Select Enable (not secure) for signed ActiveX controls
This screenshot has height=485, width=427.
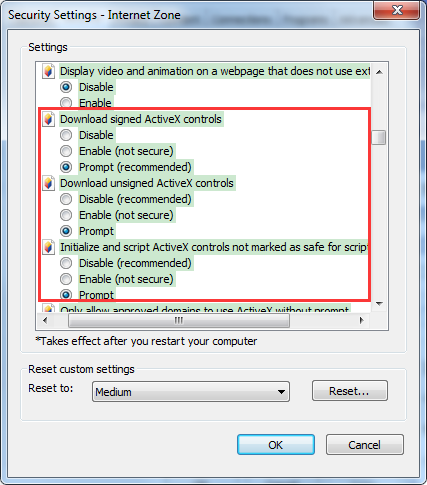click(66, 151)
